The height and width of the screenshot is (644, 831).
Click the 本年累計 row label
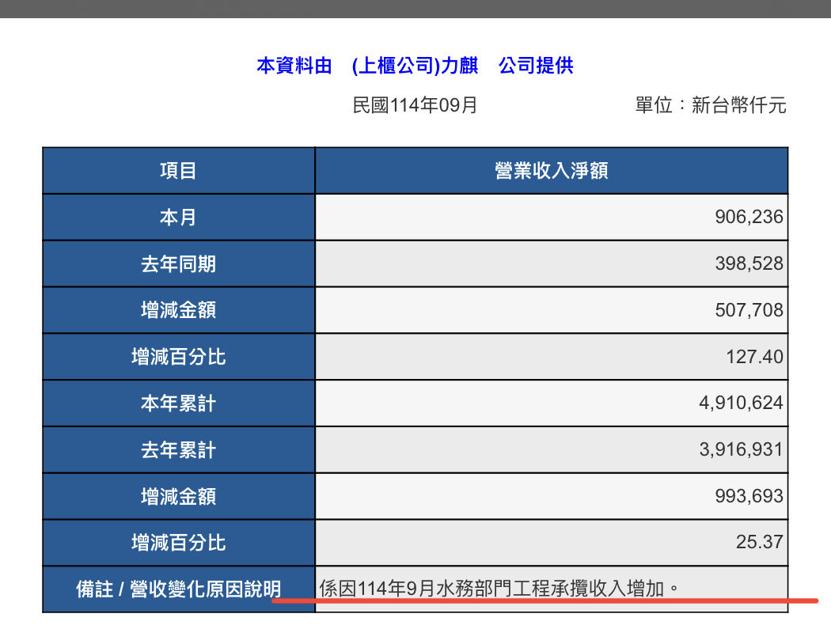pos(179,403)
